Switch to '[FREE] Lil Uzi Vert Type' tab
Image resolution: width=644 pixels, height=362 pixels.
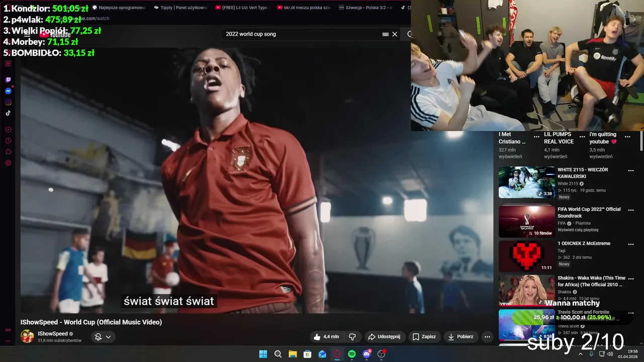pyautogui.click(x=242, y=8)
